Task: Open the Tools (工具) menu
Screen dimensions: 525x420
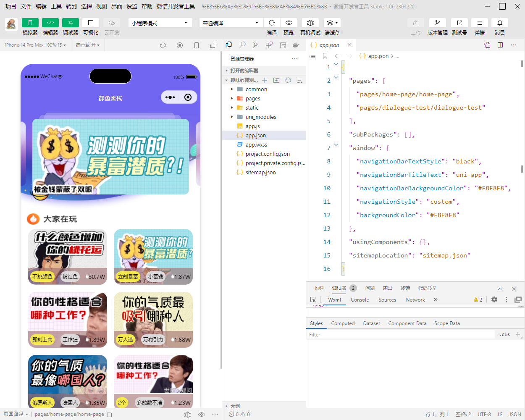Action: pos(56,6)
